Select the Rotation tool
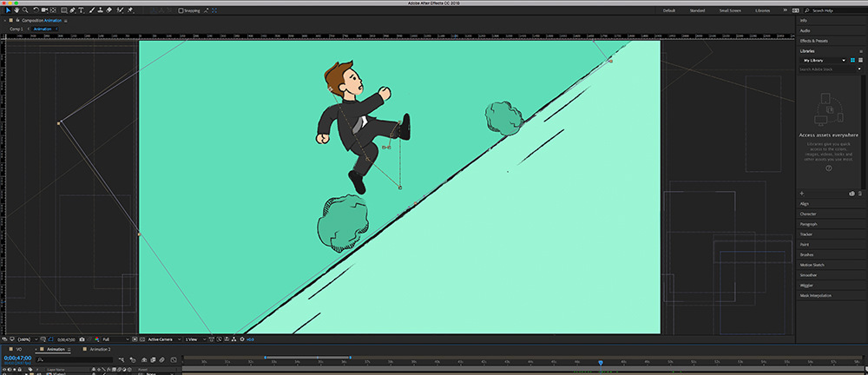868x375 pixels. coord(36,10)
